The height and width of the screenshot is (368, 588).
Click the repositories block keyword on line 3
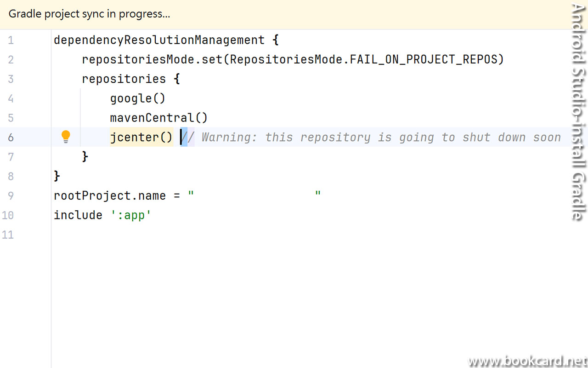pos(124,79)
